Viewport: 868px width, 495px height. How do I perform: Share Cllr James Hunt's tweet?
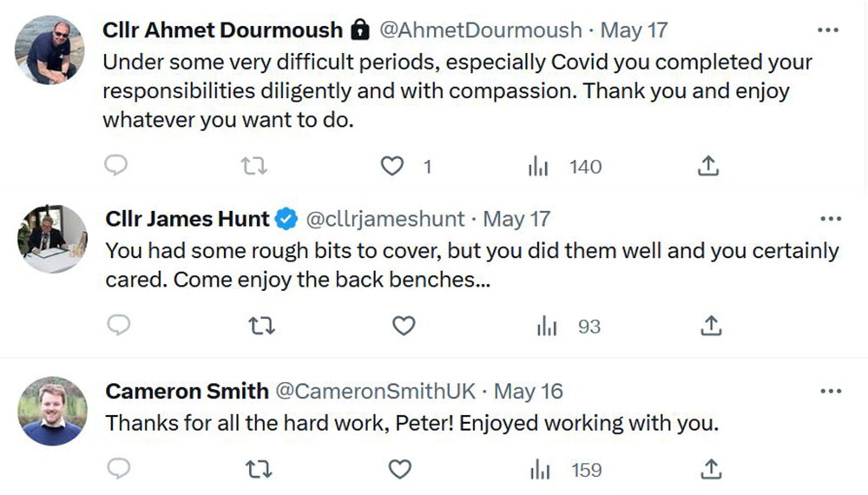pos(711,327)
